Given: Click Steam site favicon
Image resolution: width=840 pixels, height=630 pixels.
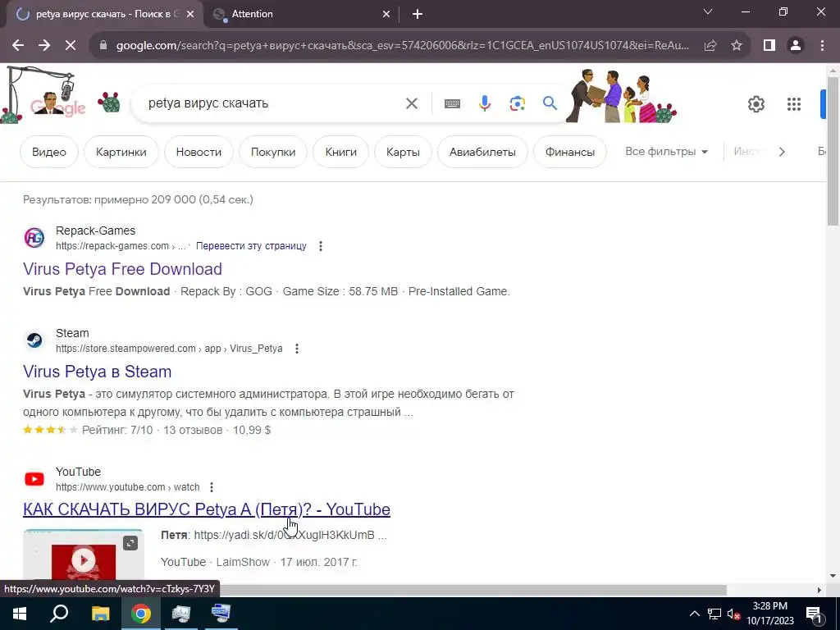Looking at the screenshot, I should [34, 340].
